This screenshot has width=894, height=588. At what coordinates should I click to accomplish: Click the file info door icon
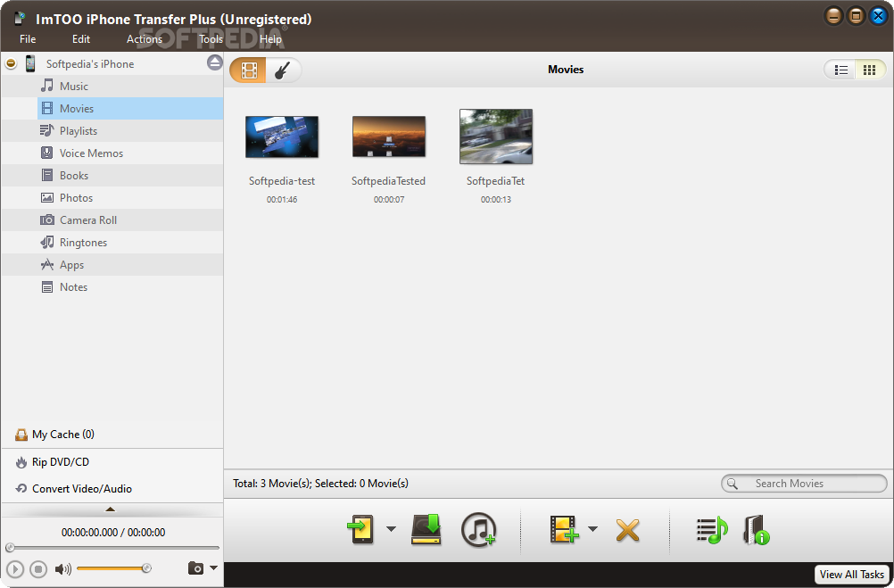click(757, 530)
